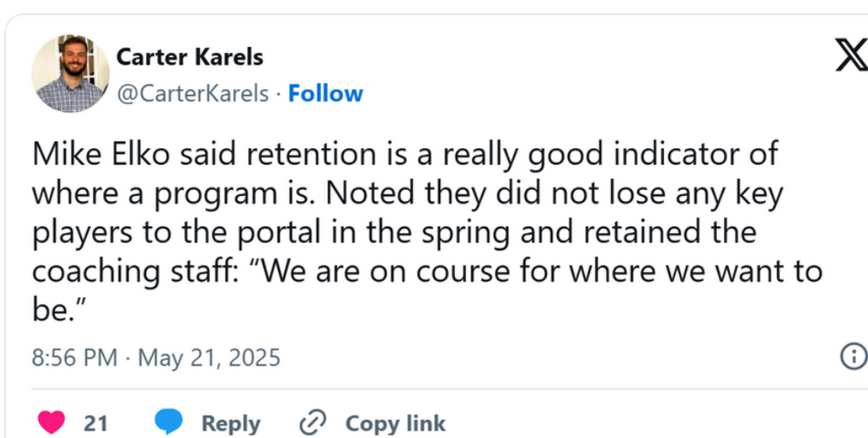Click the blue reply speech bubble icon

click(168, 422)
